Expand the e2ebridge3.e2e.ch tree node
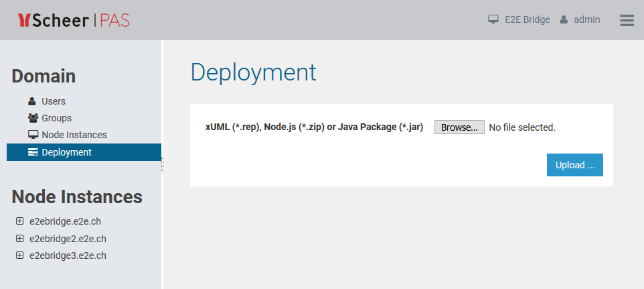Viewport: 644px width, 289px height. click(x=19, y=255)
